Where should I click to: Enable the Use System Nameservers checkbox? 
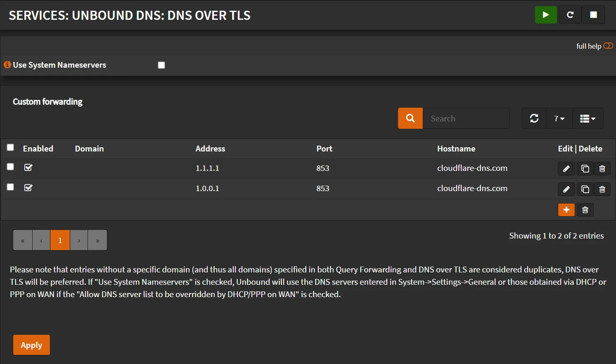[161, 65]
